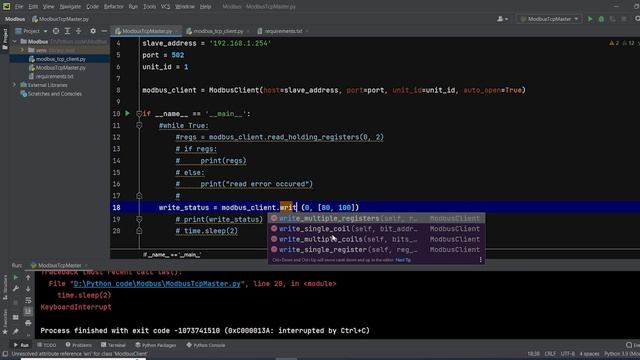Open the TODO tool window tab

pos(47,345)
